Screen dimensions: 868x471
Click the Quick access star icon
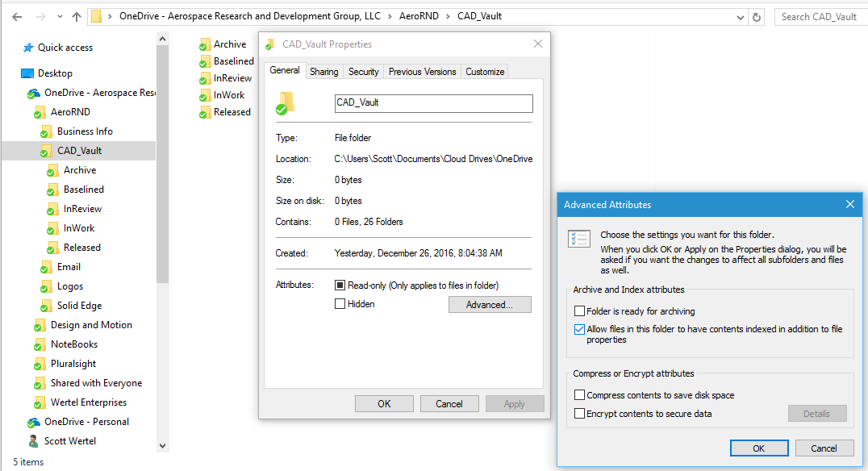(x=28, y=48)
